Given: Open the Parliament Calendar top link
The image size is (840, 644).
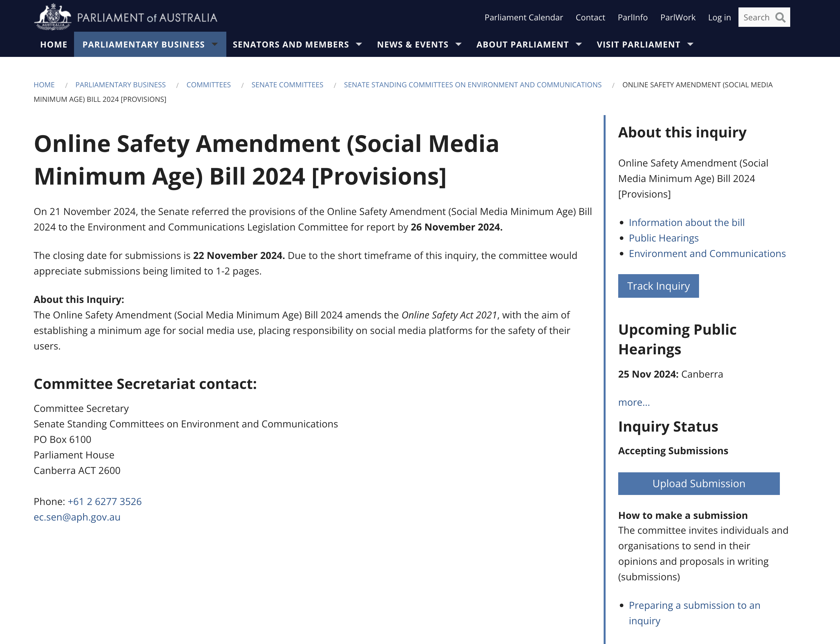Looking at the screenshot, I should coord(523,17).
